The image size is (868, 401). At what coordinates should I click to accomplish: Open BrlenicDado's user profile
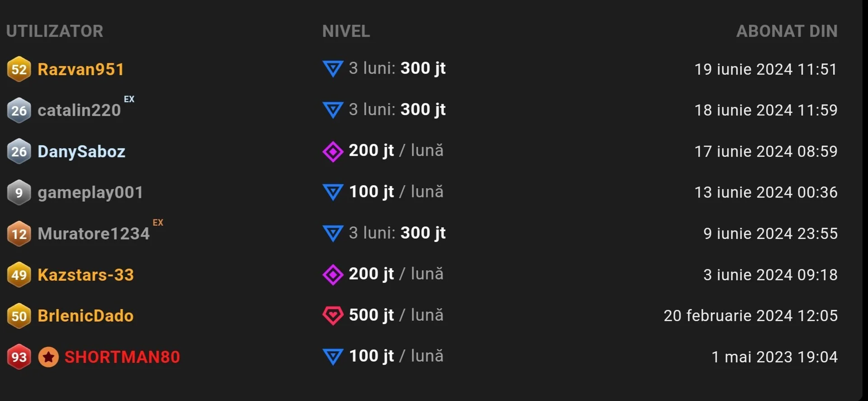point(85,316)
